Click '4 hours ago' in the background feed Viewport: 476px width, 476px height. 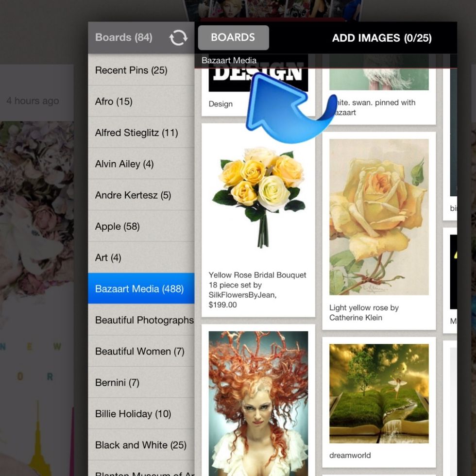tap(33, 101)
